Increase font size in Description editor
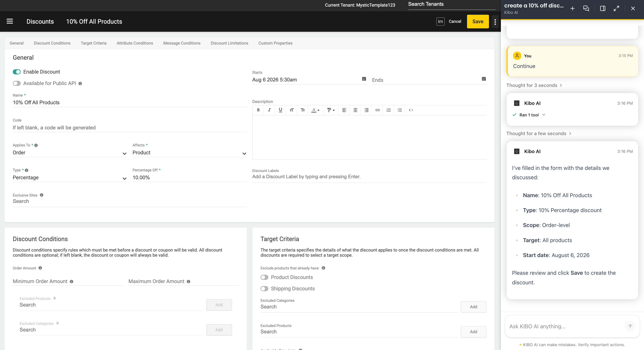Screen dimensions: 644x350 (x=292, y=110)
